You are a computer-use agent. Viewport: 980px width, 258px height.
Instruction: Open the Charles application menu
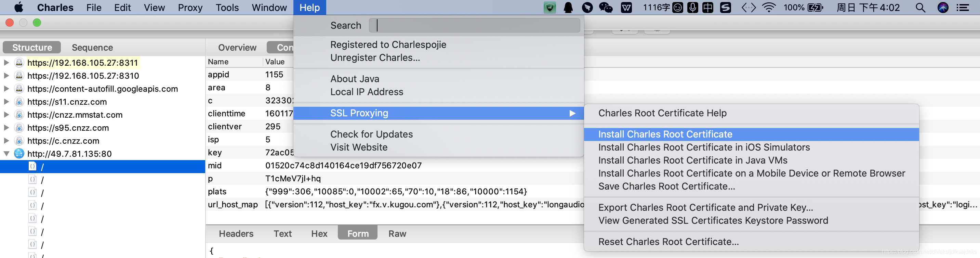[x=55, y=8]
